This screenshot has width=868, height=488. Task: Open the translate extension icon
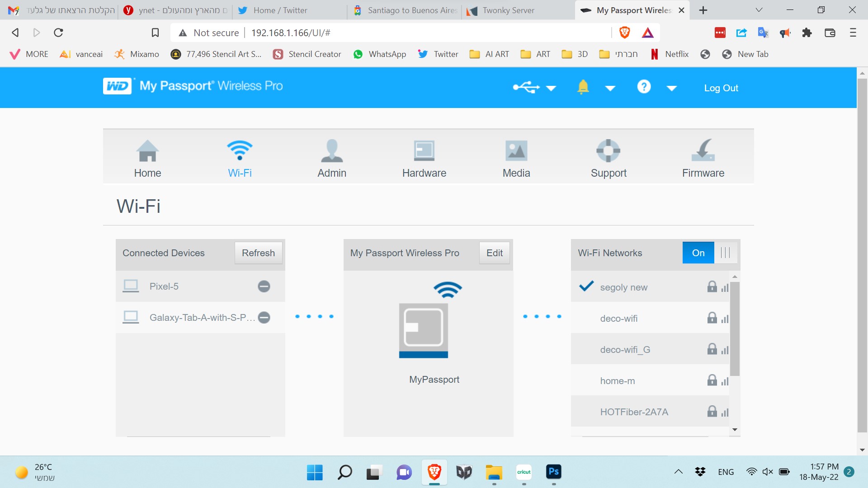(763, 33)
